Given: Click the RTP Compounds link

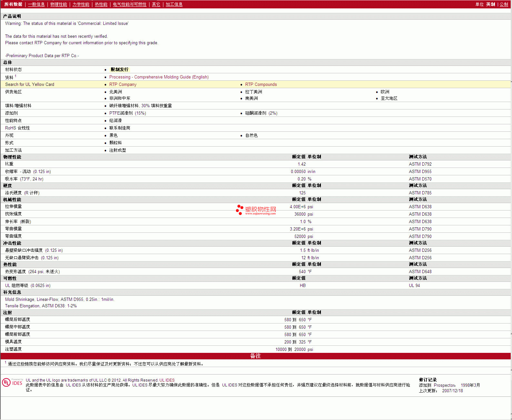Looking at the screenshot, I should (x=261, y=85).
